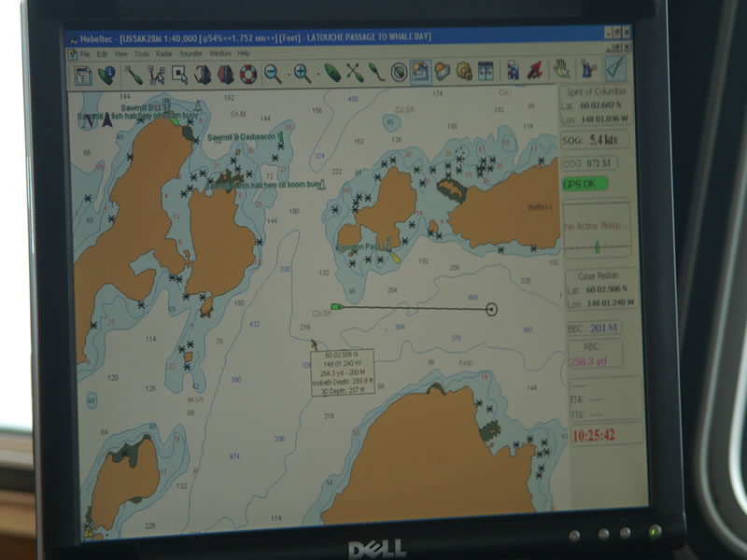Click the blue split-panel toolbar icon
Screen dimensions: 747x560
point(486,71)
